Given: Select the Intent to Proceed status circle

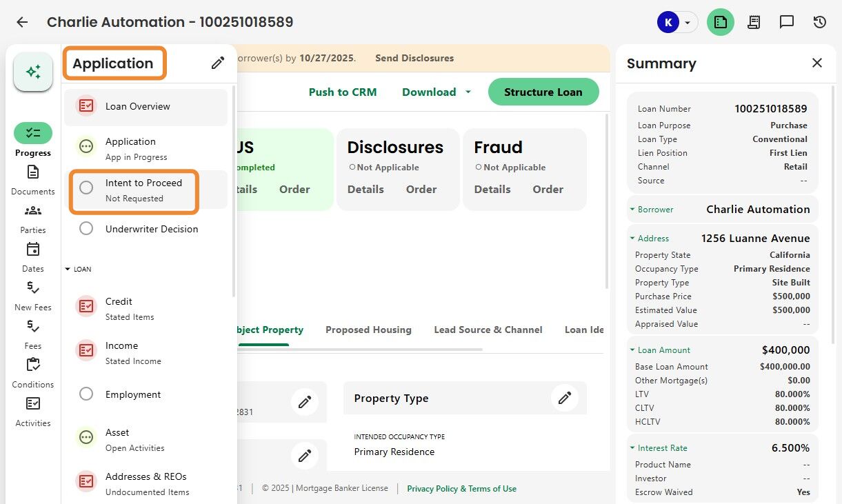Looking at the screenshot, I should pyautogui.click(x=86, y=188).
